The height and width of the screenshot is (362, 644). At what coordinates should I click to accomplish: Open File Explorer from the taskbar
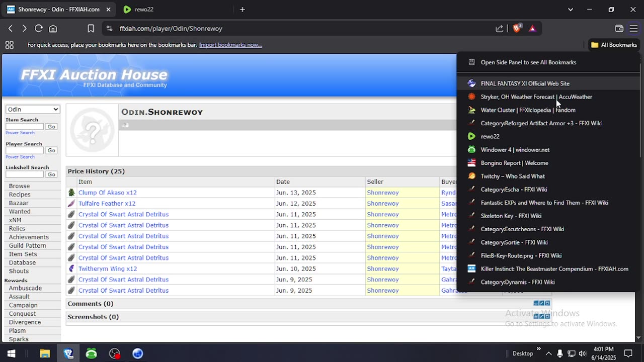(45, 353)
